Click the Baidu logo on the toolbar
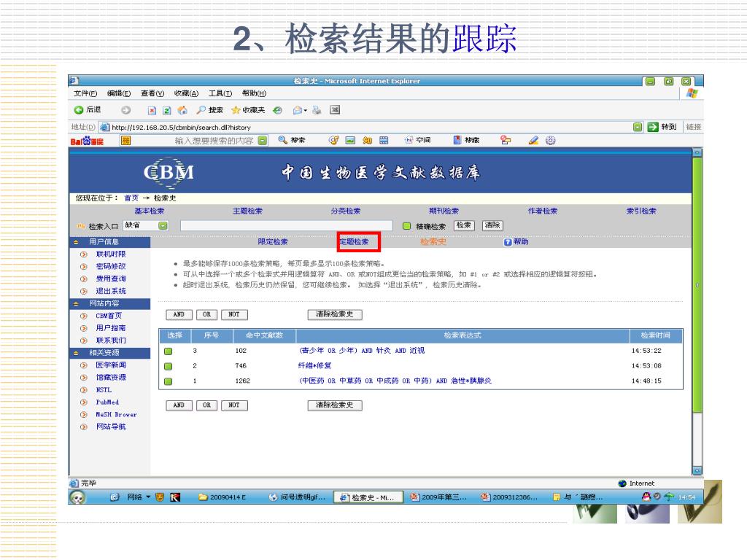 [87, 141]
